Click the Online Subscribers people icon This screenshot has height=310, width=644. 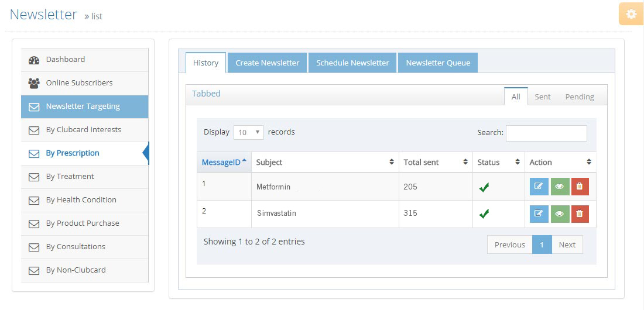point(34,83)
